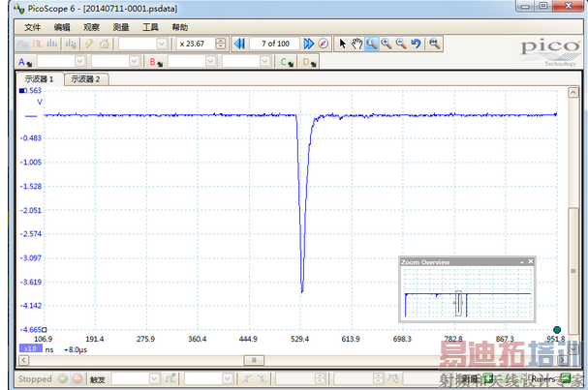Click the Rulers green icon
Viewport: 588px width, 390px height.
[566, 378]
